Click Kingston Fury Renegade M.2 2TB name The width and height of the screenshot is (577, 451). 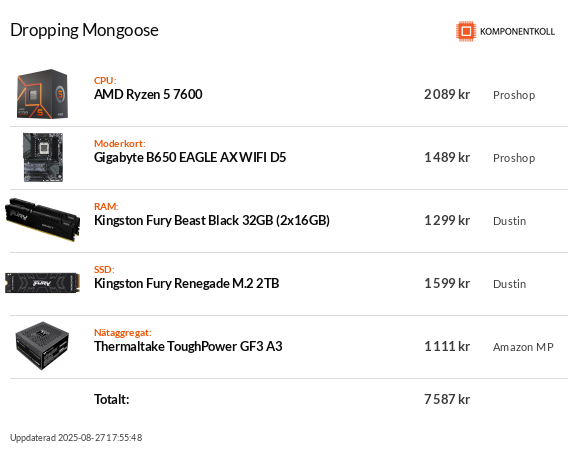tap(187, 283)
